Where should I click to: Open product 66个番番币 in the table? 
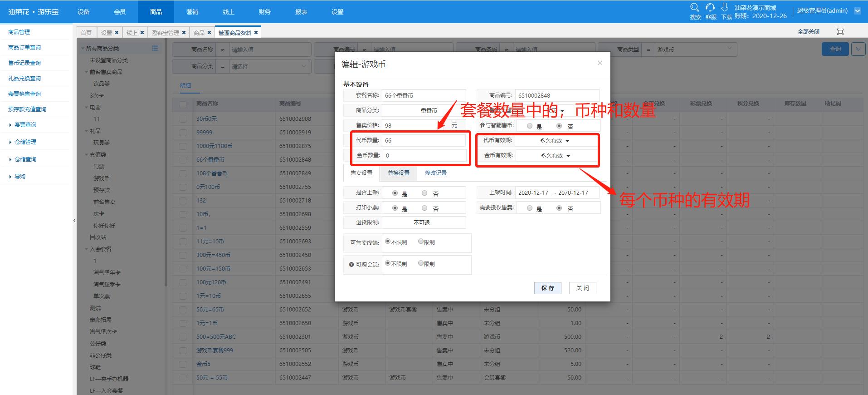point(210,160)
